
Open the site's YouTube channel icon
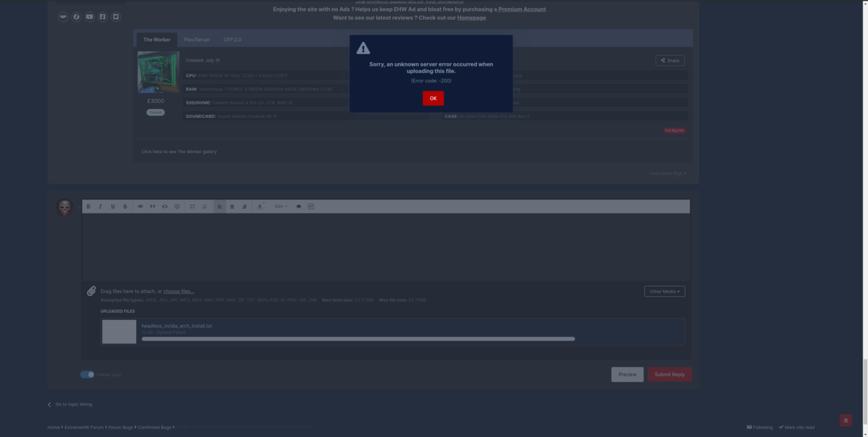89,16
